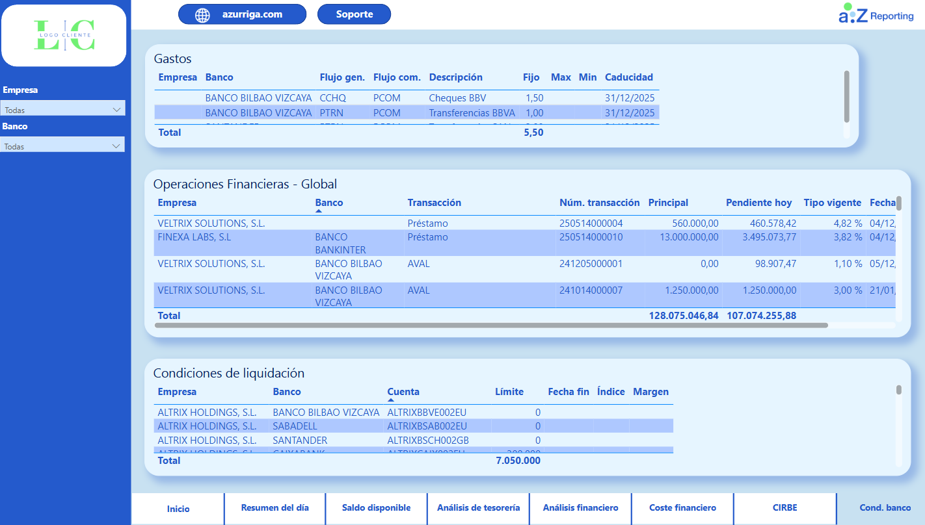Click the CCHQ flujo gen. cell
Viewport: 925px width, 525px height.
[333, 98]
